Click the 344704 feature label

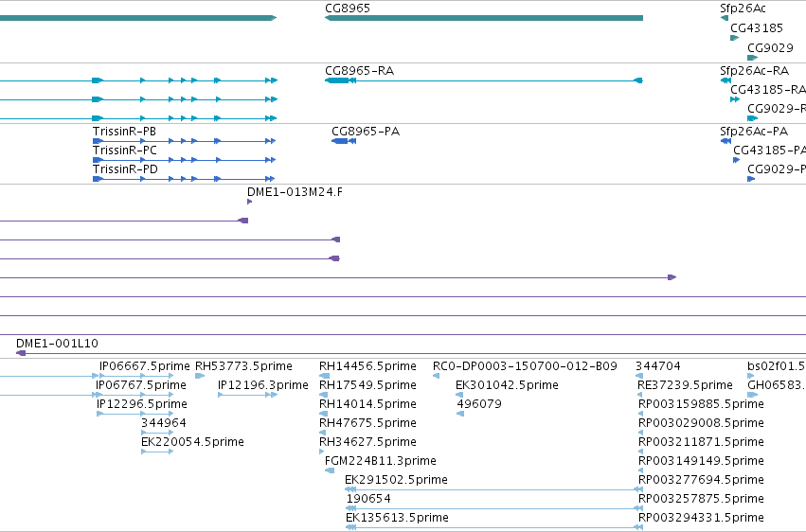[x=658, y=366]
